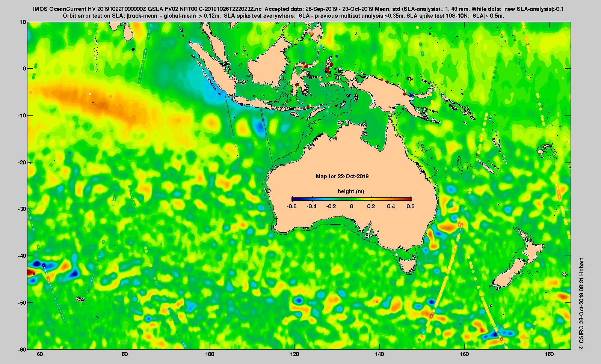Click the latitude 10 axis label
The height and width of the screenshot is (364, 601).
(x=23, y=22)
